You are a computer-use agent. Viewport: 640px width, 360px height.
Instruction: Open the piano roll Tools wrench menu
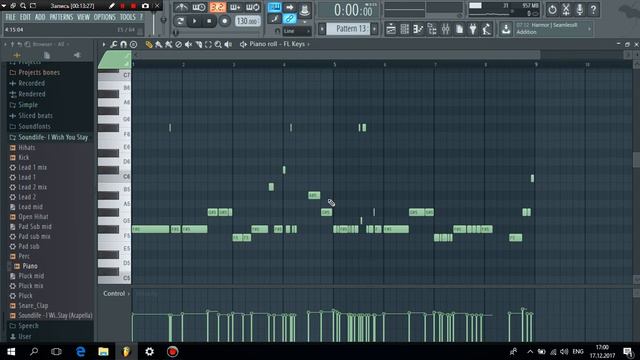coord(113,44)
